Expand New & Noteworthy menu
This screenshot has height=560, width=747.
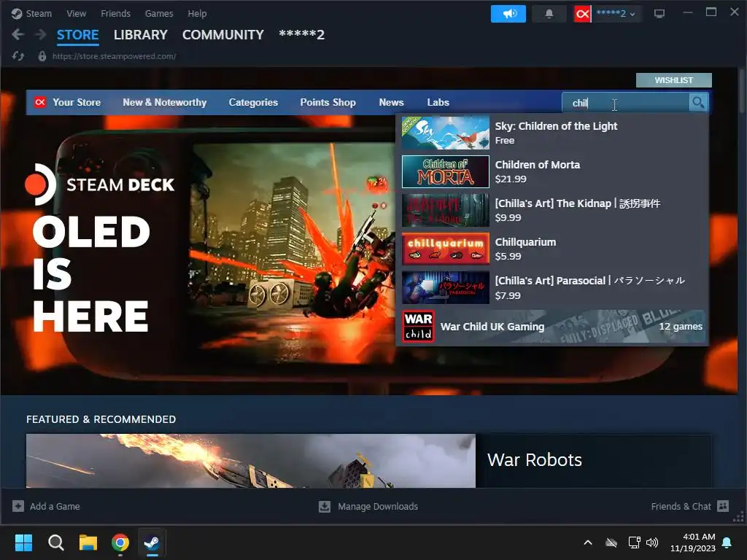pyautogui.click(x=165, y=102)
